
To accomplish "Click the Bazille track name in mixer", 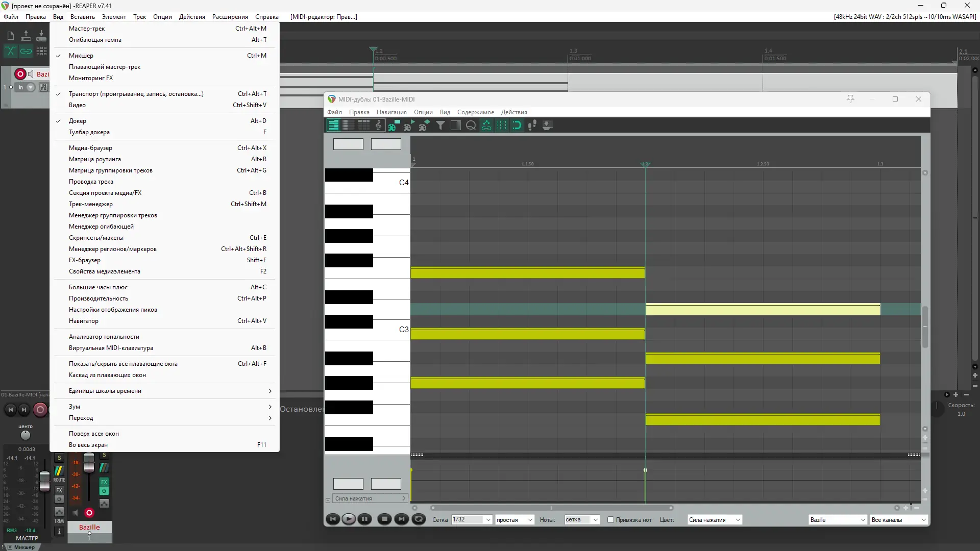I will pos(89,527).
